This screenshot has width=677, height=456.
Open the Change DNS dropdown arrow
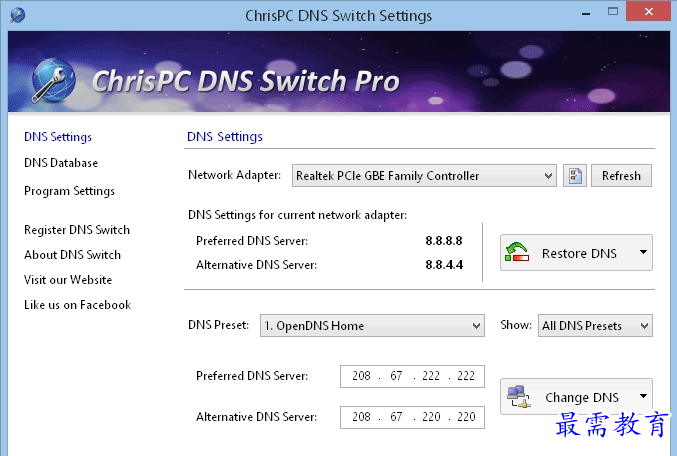point(643,396)
